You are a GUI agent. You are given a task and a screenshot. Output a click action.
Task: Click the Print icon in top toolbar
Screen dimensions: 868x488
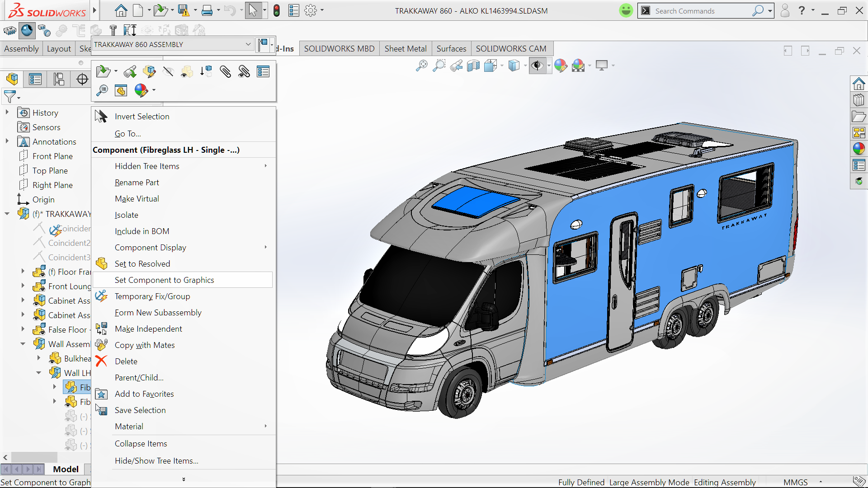(207, 10)
